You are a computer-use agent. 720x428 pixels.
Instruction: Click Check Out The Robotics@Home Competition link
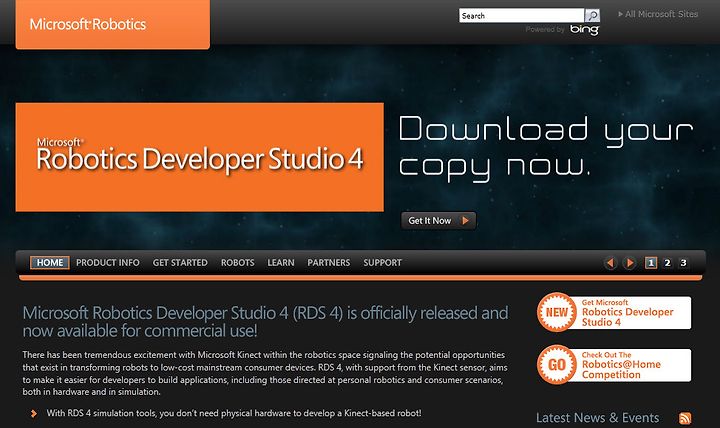621,365
